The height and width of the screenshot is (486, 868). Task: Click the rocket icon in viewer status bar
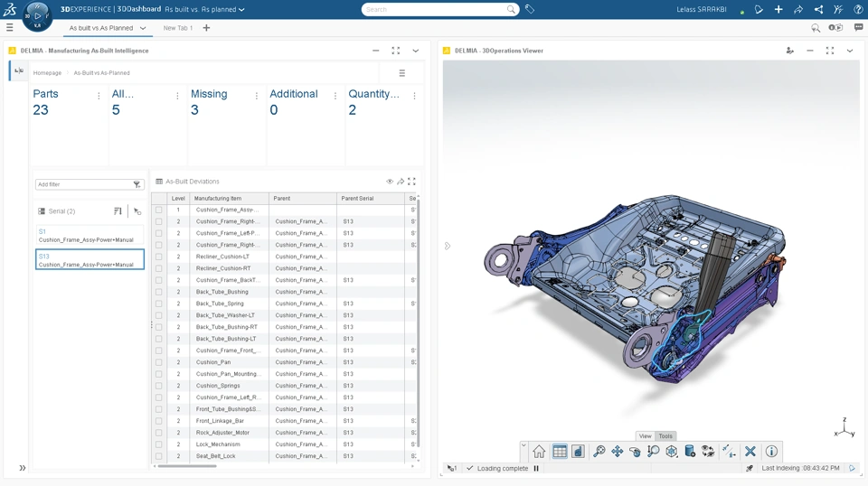(750, 468)
